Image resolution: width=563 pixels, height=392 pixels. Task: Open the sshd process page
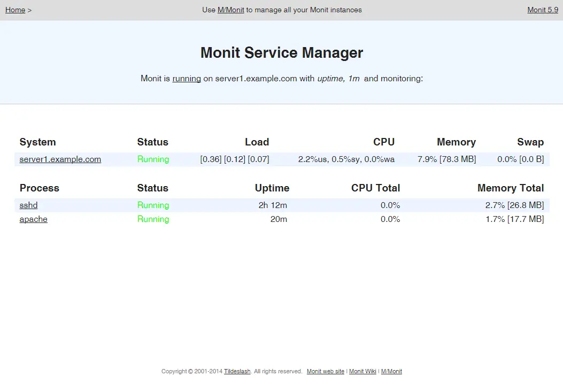(x=28, y=205)
